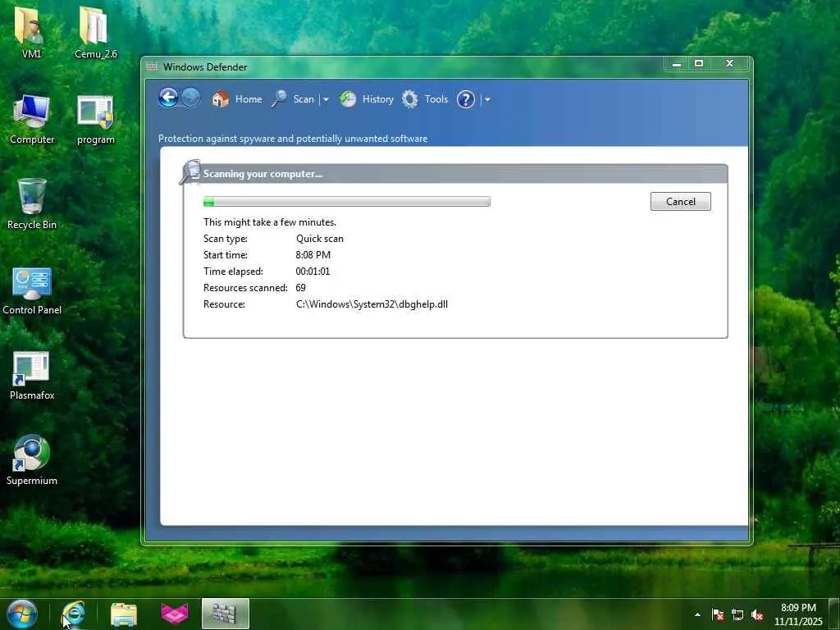Start a scan from the Scan menu
The height and width of the screenshot is (630, 840).
pos(304,99)
